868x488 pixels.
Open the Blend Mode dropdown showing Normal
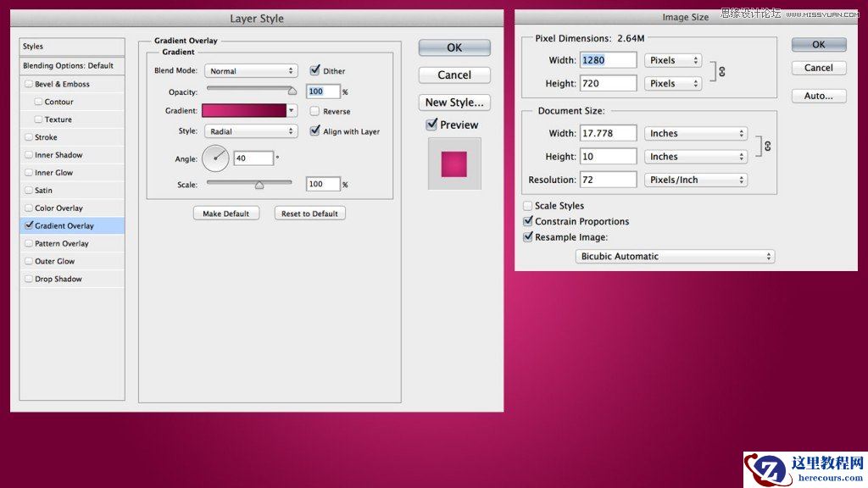click(x=251, y=71)
